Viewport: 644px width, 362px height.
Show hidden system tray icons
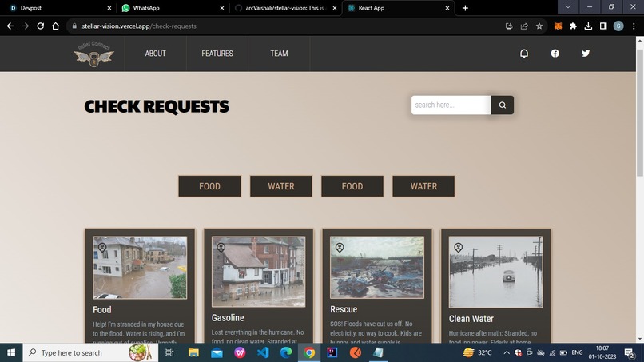pos(507,352)
